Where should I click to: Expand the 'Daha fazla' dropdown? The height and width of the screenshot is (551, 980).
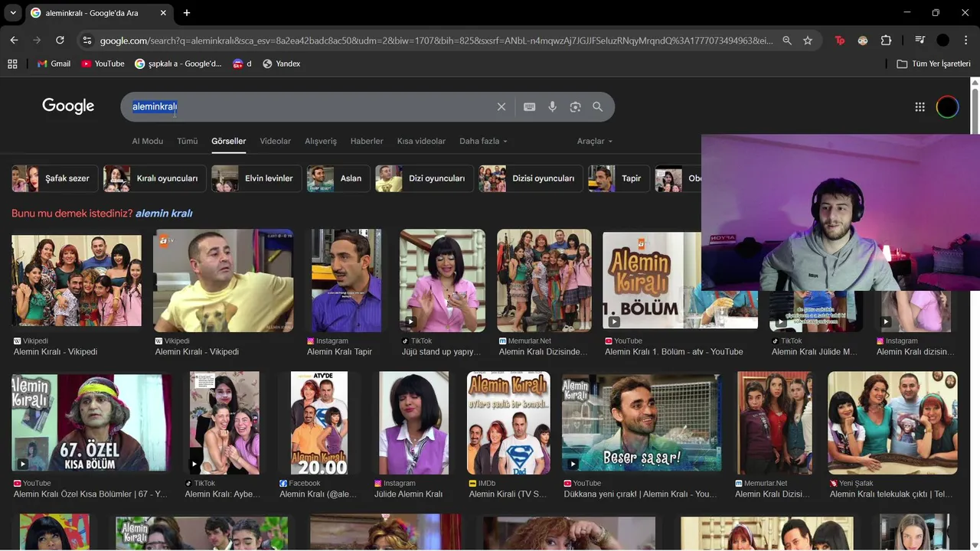click(483, 141)
